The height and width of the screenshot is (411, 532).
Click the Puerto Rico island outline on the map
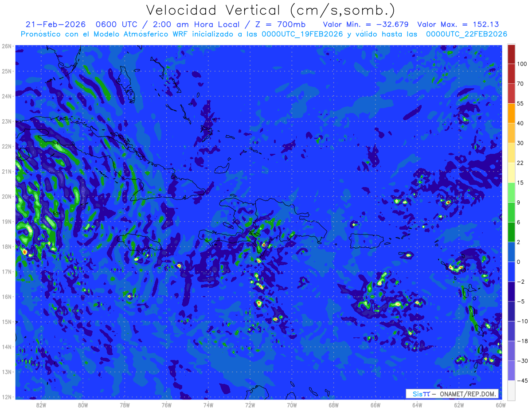click(366, 241)
